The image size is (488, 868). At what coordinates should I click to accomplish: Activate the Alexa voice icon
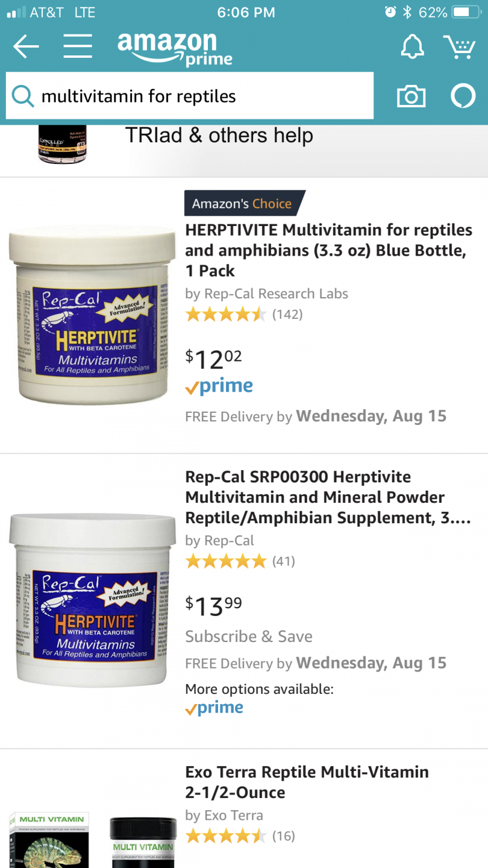[463, 96]
